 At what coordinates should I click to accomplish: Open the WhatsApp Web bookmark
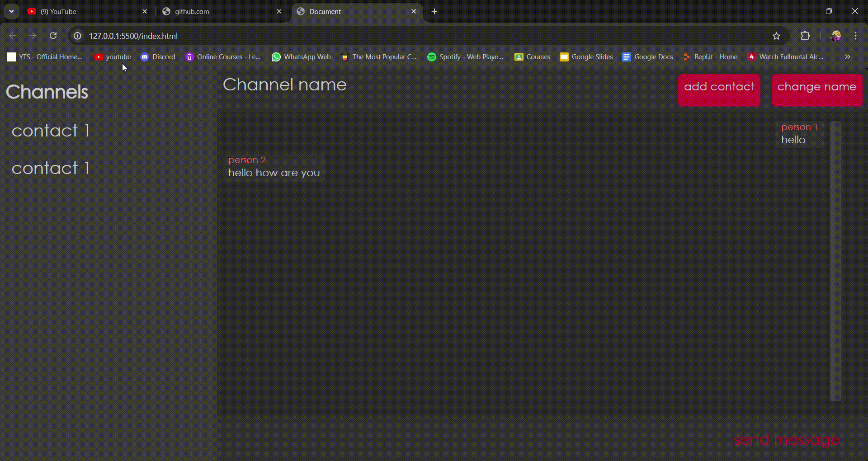[x=301, y=57]
